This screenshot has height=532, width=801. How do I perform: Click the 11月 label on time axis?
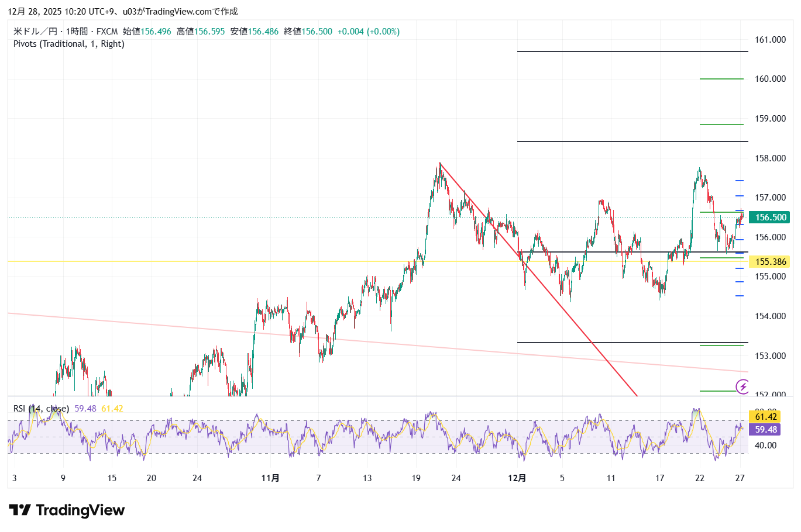(x=270, y=478)
